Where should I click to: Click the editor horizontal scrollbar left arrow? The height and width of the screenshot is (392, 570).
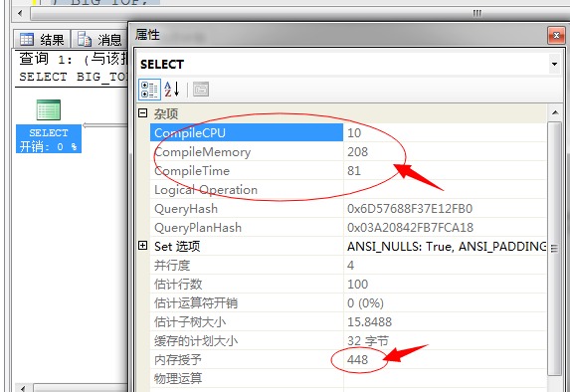[x=20, y=14]
